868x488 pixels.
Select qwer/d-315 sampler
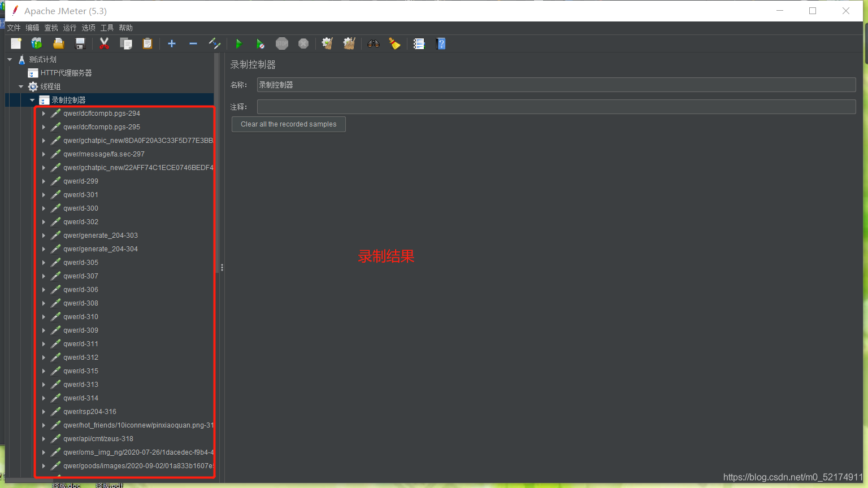81,371
